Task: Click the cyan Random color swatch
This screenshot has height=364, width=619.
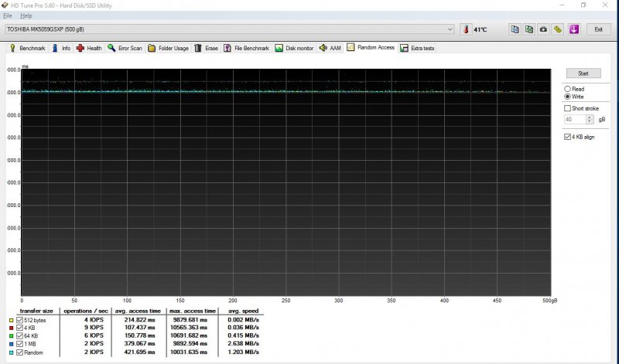Action: coord(12,352)
